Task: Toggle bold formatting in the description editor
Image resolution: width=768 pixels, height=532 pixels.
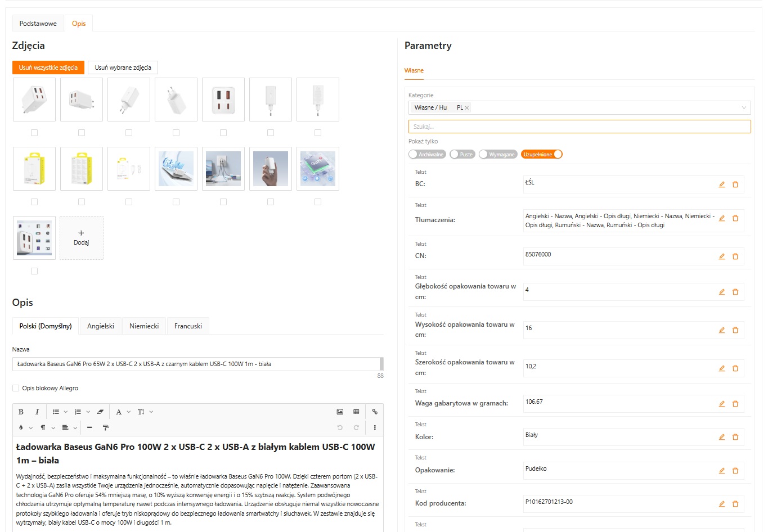Action: [x=21, y=412]
